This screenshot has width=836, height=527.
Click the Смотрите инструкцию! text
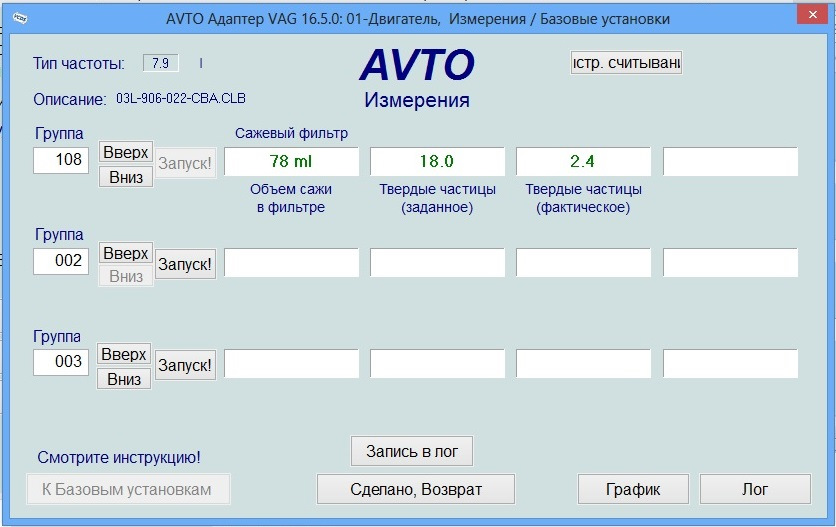[119, 457]
